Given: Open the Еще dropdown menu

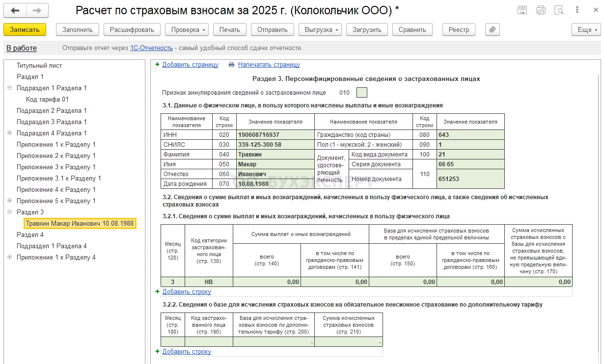Looking at the screenshot, I should (586, 29).
